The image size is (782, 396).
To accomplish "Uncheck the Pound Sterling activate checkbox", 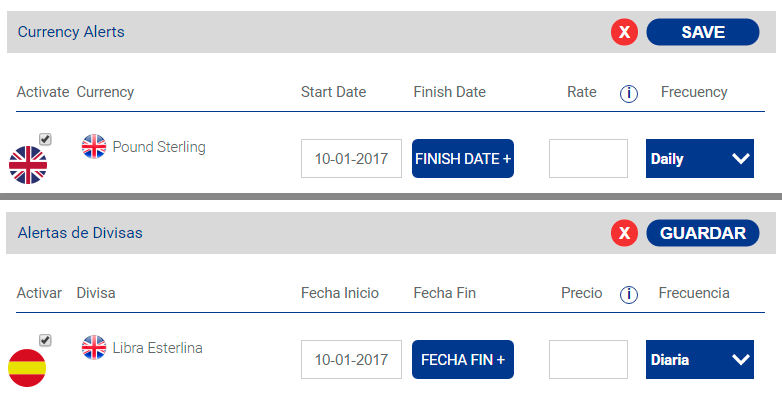I will (45, 139).
